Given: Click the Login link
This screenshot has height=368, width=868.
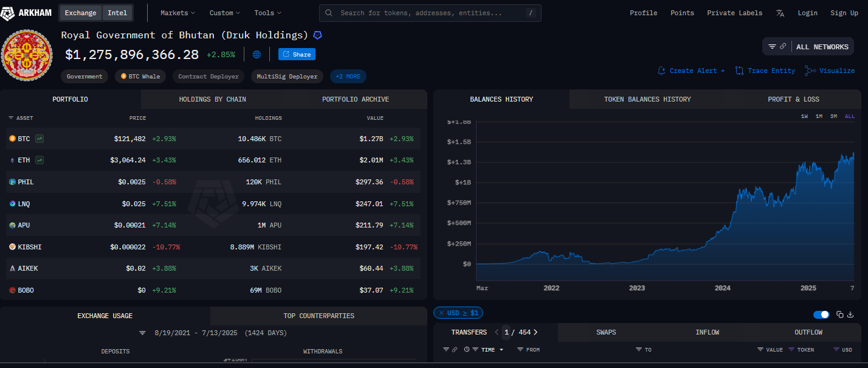Looking at the screenshot, I should click(807, 13).
